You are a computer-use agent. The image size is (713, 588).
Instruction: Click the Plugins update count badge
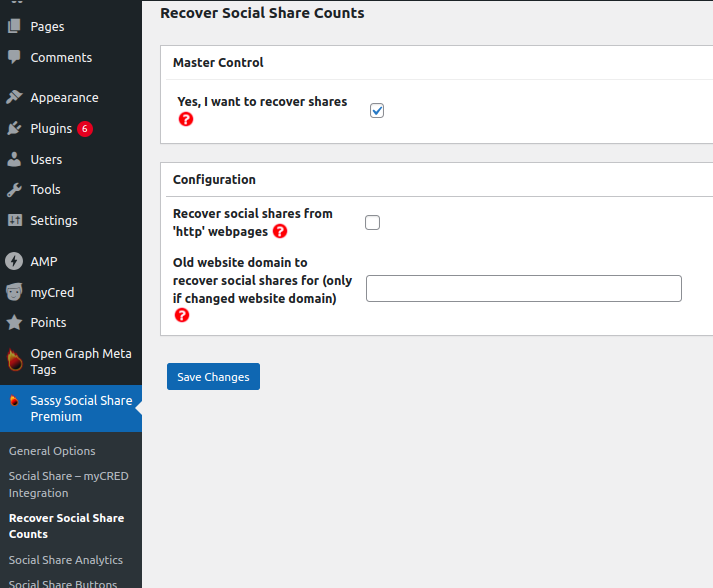point(85,129)
